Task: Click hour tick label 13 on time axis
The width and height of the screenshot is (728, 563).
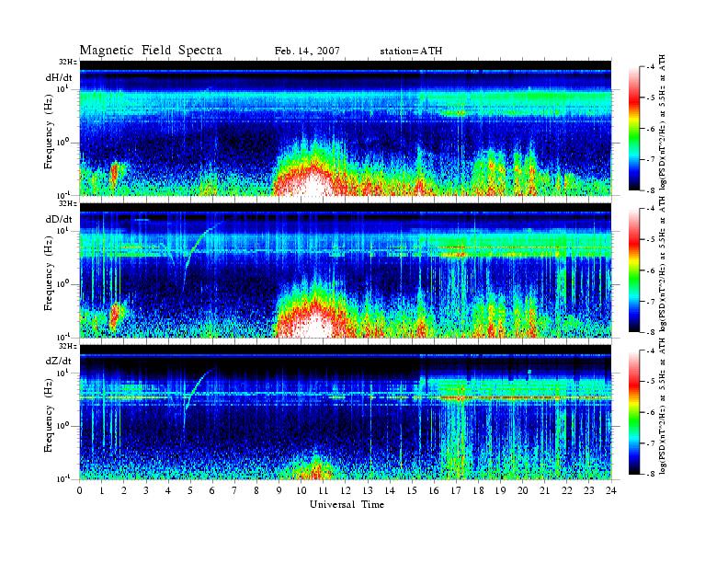Action: click(368, 490)
